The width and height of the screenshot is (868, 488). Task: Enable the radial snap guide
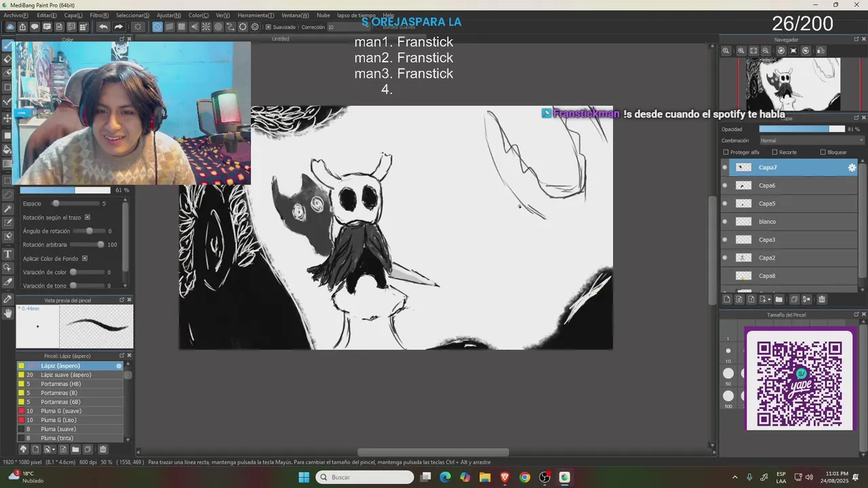click(206, 27)
